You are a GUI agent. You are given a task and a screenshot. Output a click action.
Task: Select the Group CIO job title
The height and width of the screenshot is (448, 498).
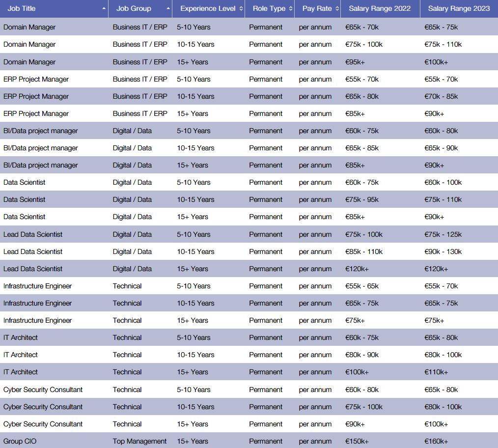pos(20,441)
